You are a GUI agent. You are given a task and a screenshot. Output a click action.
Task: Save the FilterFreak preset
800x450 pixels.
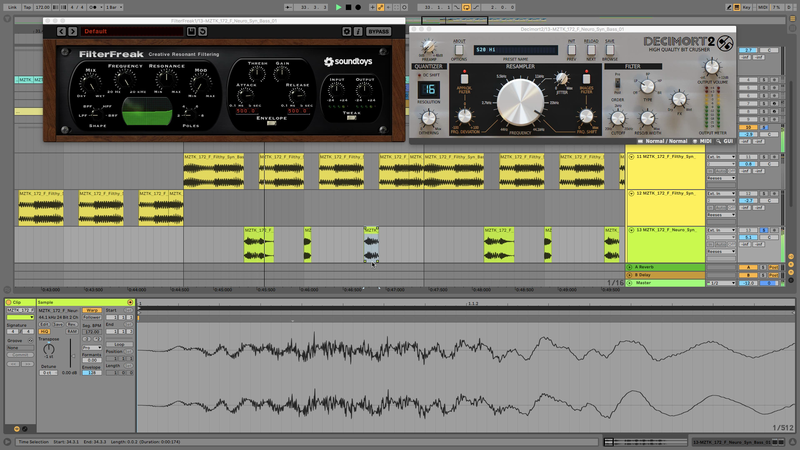[x=191, y=31]
